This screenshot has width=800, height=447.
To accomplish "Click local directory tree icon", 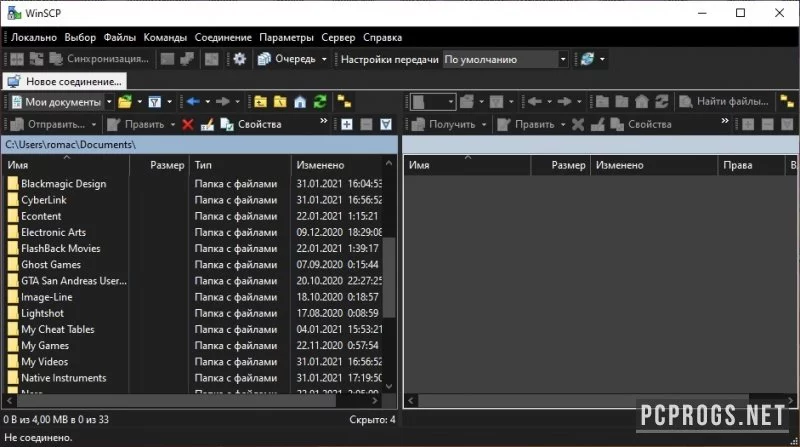I will 344,102.
